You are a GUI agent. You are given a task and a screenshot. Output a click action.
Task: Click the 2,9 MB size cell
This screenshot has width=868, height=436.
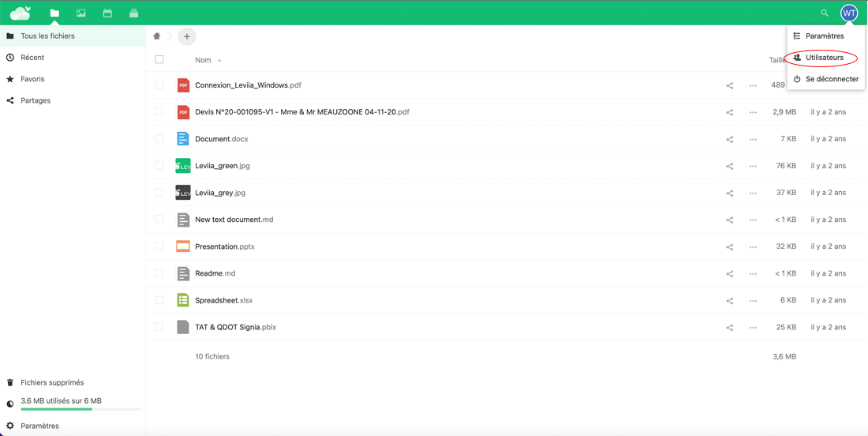[784, 112]
